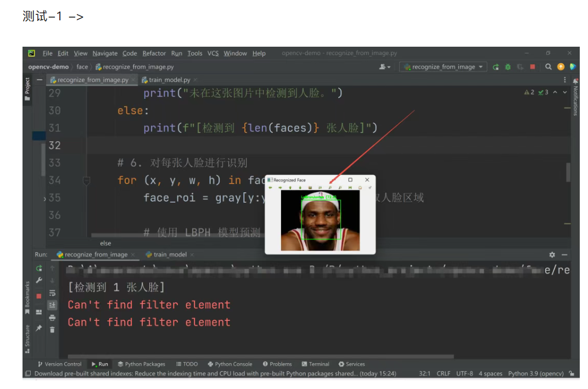588x389 pixels.
Task: Switch to train_model.py editor tab
Action: tap(170, 80)
